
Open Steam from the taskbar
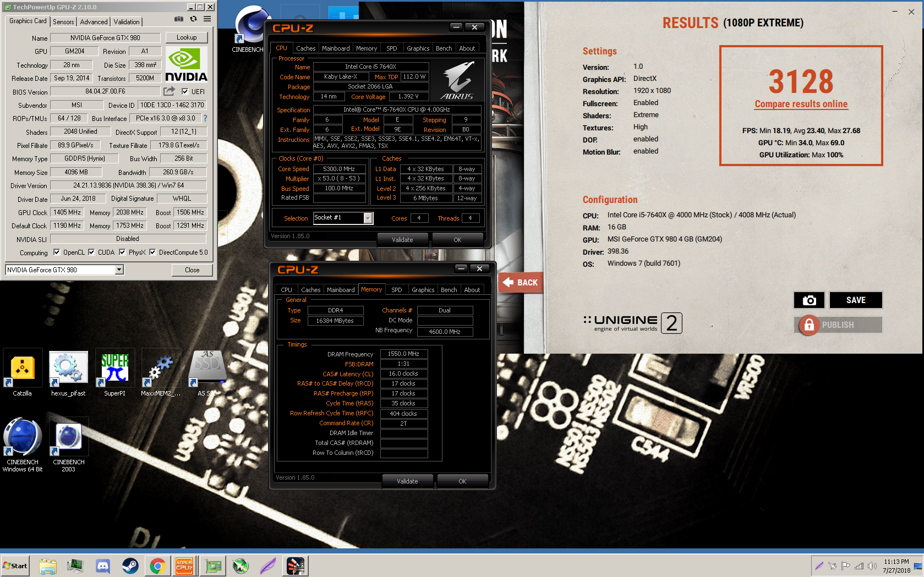130,565
